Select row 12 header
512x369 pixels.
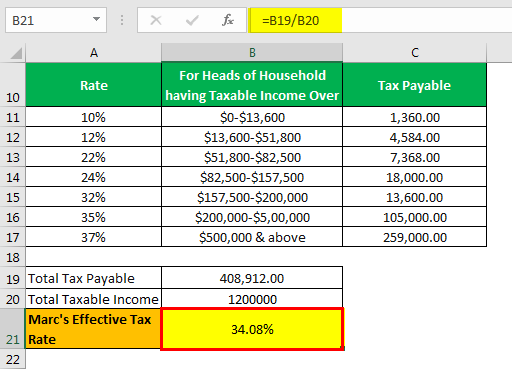coord(13,137)
